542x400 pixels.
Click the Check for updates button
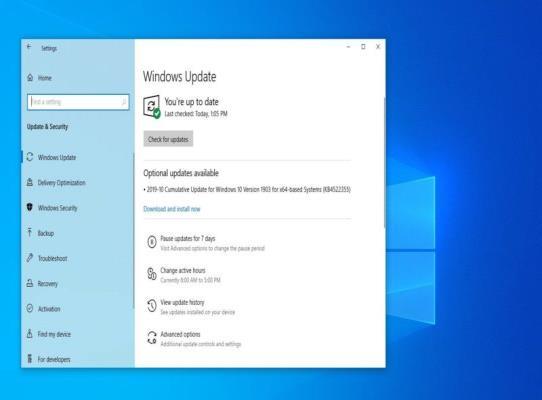click(x=168, y=139)
